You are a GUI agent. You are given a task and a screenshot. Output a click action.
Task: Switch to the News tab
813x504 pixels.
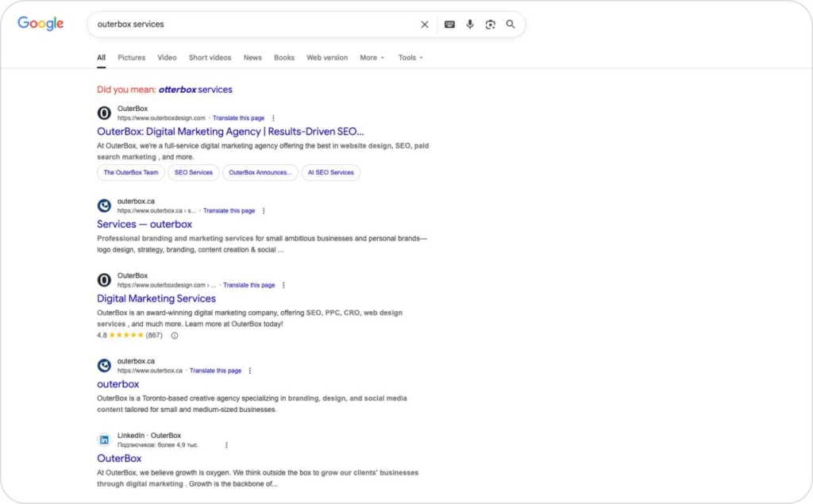pos(252,57)
